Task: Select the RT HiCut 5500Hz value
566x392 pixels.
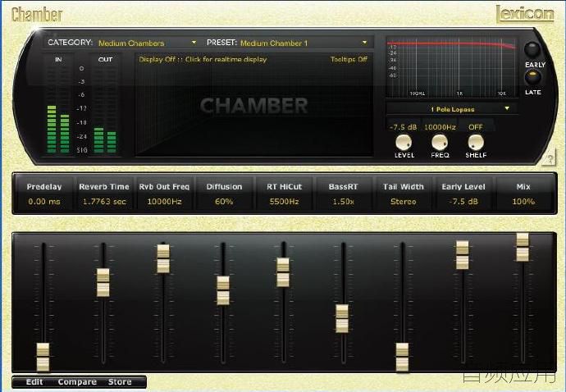Action: [284, 202]
